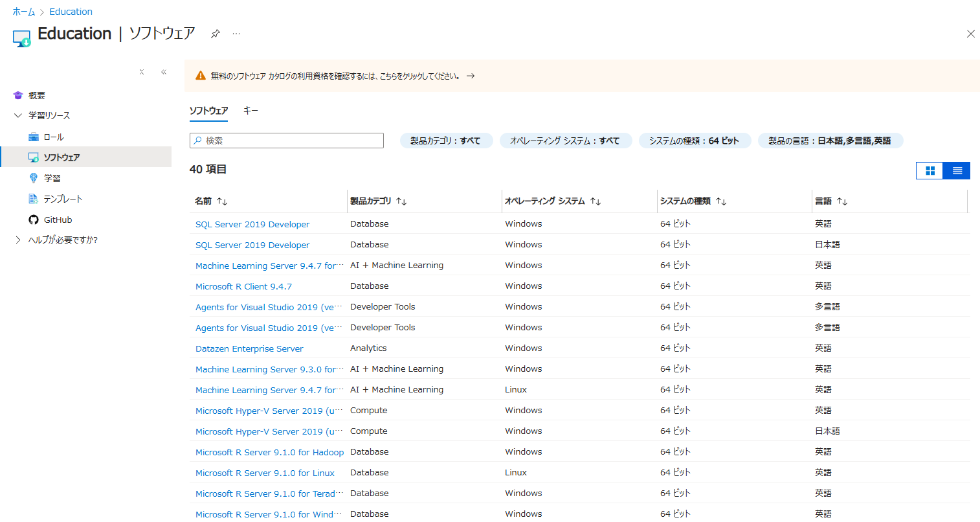Sort by 製品カテゴリ column arrows
This screenshot has width=980, height=522.
tap(401, 201)
